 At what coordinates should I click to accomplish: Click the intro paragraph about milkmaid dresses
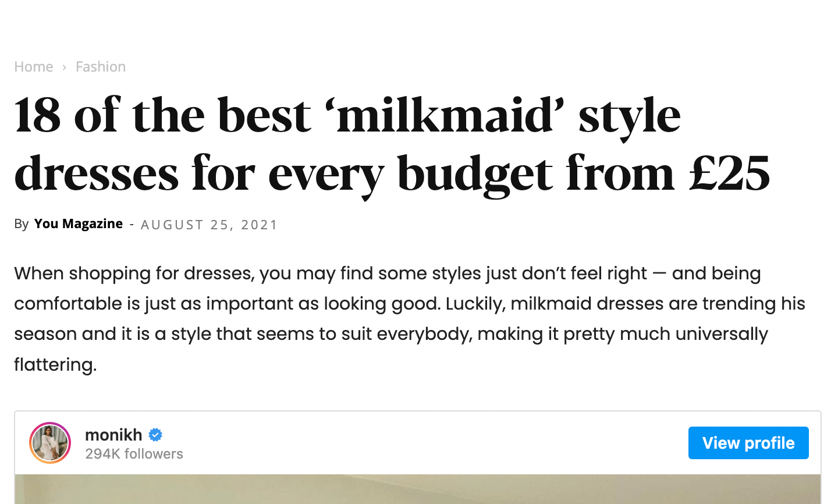pos(407,303)
